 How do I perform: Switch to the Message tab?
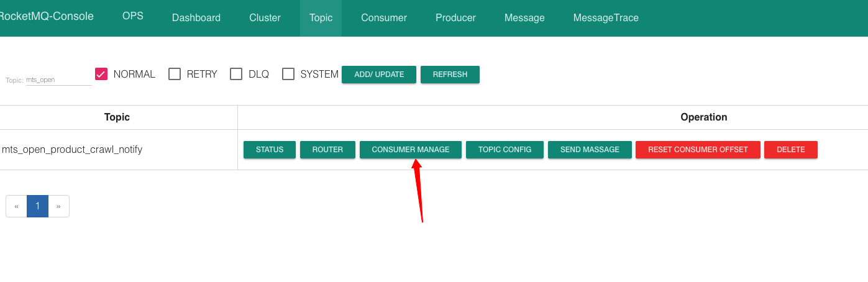pos(524,18)
